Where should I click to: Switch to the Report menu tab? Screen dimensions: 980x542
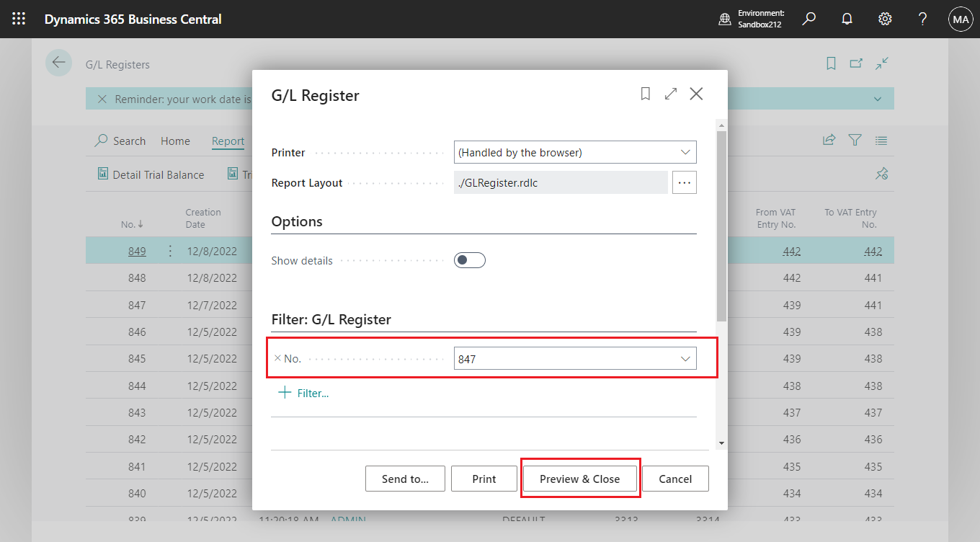pos(228,141)
